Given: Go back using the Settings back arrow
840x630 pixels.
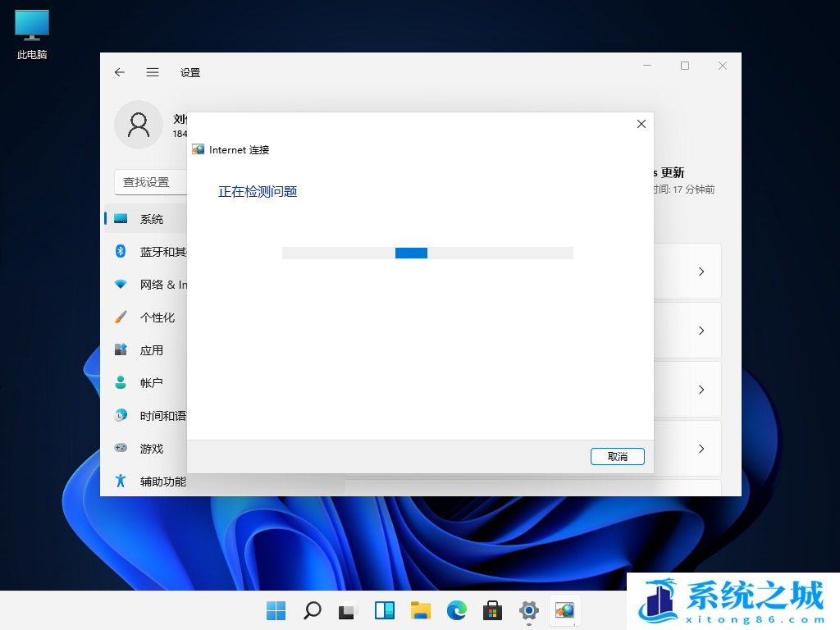Looking at the screenshot, I should tap(120, 72).
